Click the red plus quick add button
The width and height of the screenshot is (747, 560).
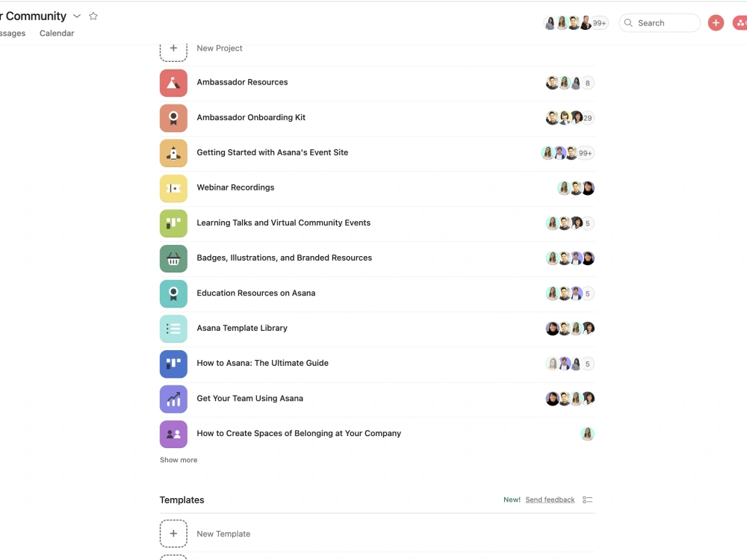tap(716, 23)
